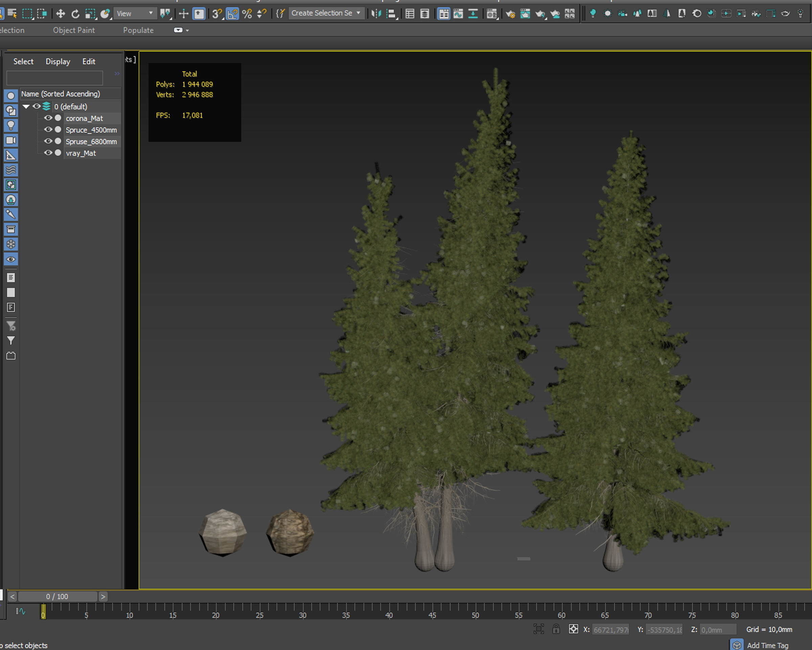Toggle Select and Manipulate crosshair
The width and height of the screenshot is (812, 650).
tap(183, 14)
